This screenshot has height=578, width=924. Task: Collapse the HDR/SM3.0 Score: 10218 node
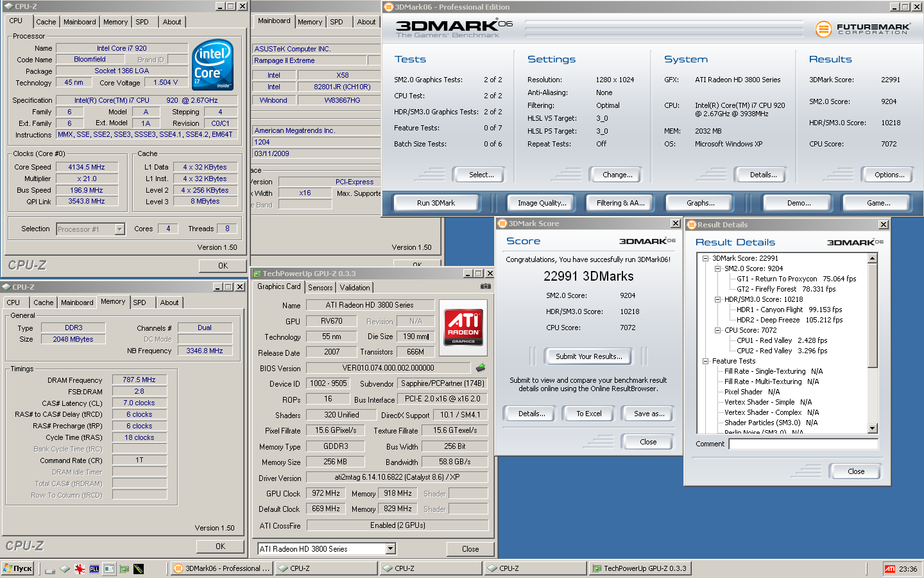pos(717,299)
